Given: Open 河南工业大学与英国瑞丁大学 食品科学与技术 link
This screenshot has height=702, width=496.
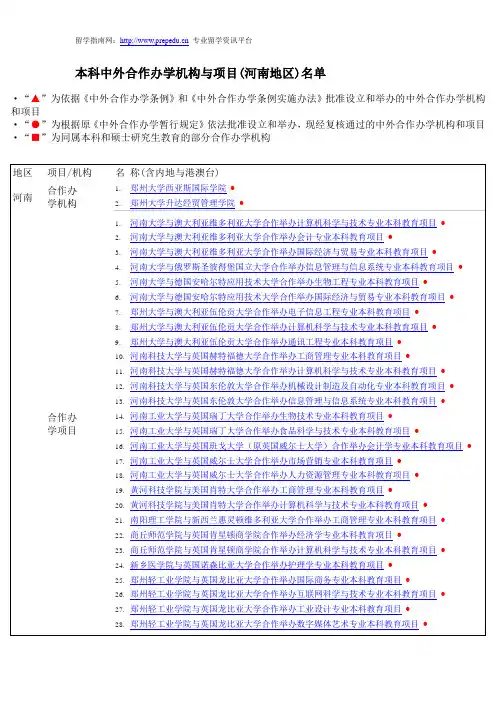Looking at the screenshot, I should (x=270, y=431).
